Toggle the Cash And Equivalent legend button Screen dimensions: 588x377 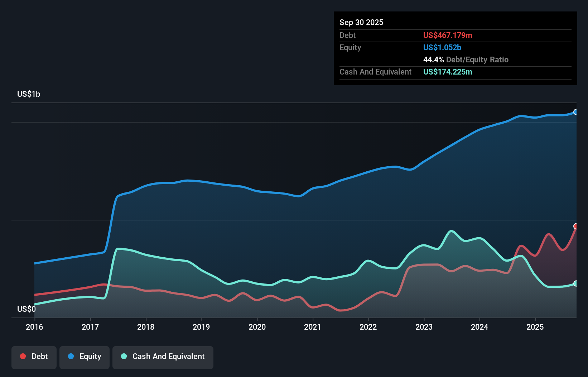coord(163,357)
